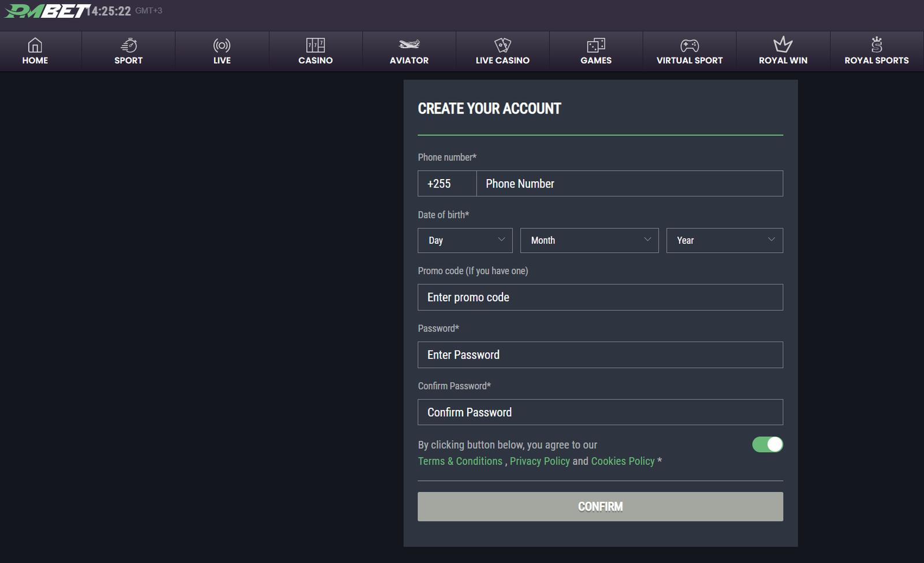Screen dimensions: 924x563
Task: Click the Home house icon
Action: click(35, 45)
